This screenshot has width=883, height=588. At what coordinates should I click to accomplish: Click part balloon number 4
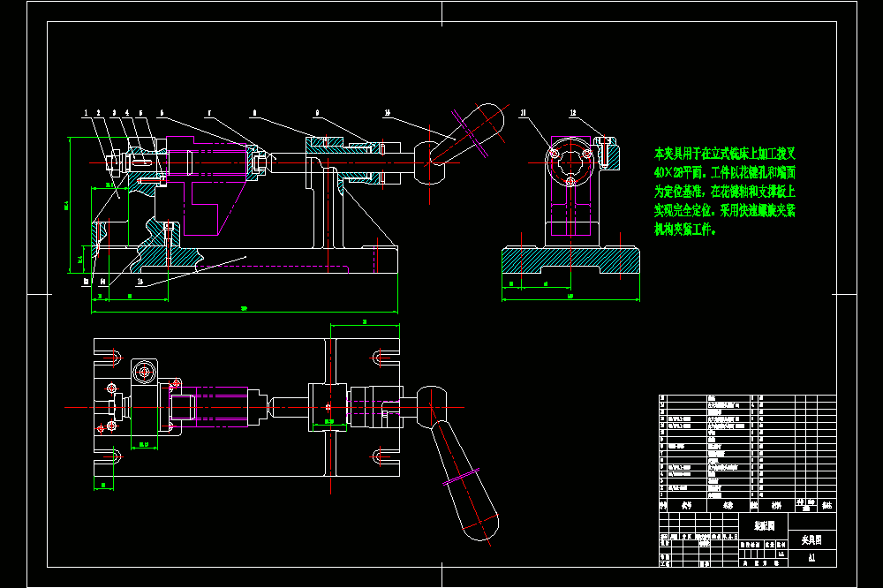click(127, 113)
